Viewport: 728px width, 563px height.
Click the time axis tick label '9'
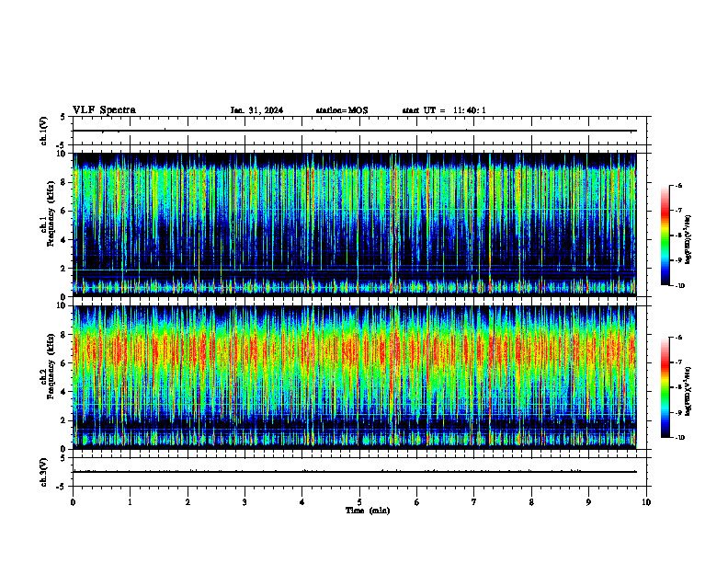click(x=588, y=502)
